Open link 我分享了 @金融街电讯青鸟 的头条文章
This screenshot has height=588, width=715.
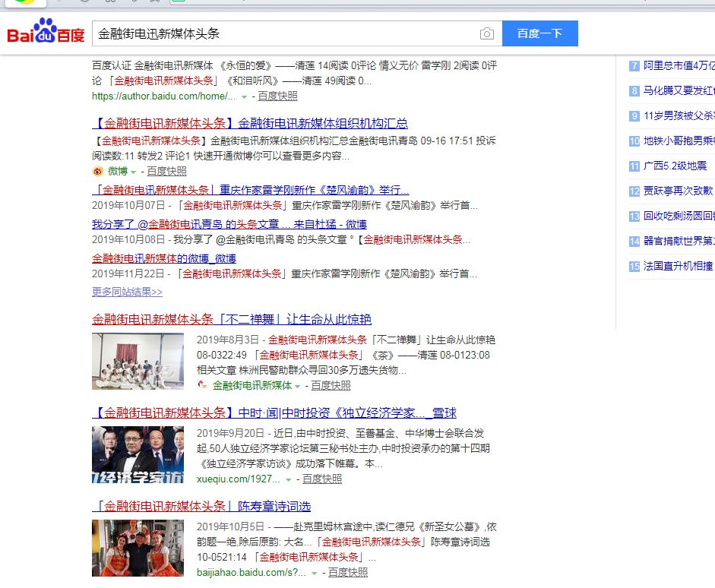pyautogui.click(x=229, y=224)
